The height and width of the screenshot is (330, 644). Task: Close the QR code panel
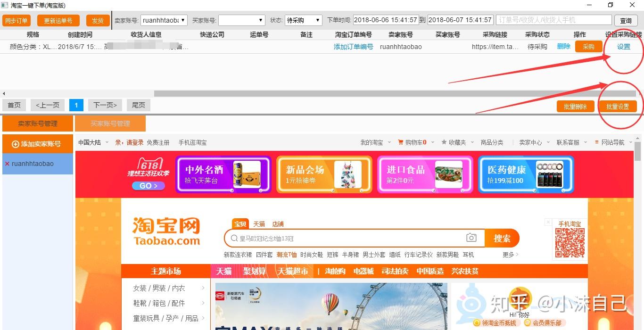[x=548, y=222]
